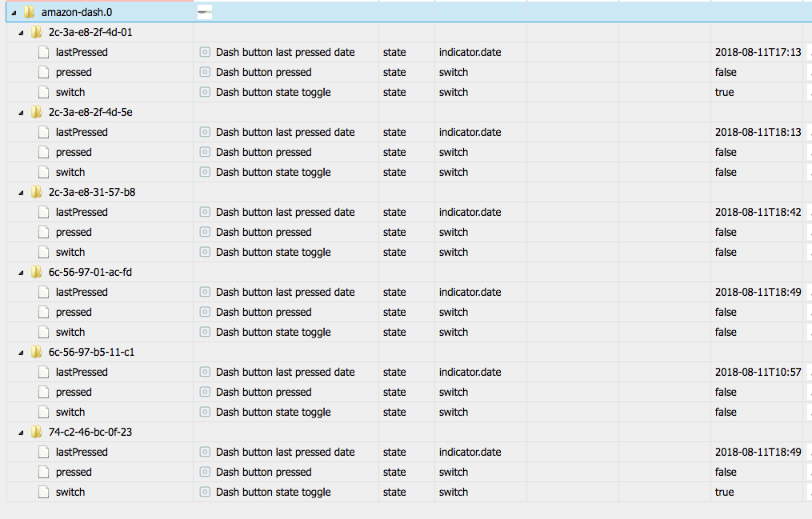Click the value 2018-08-11T10:57
812x519 pixels.
(758, 372)
